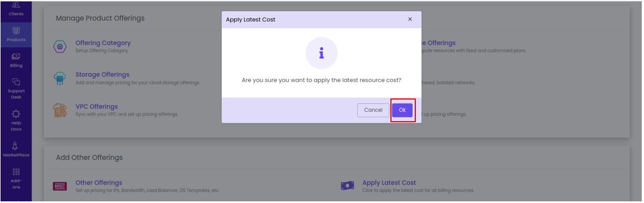
Task: Click the Other Offerings MISC icon
Action: 60,186
